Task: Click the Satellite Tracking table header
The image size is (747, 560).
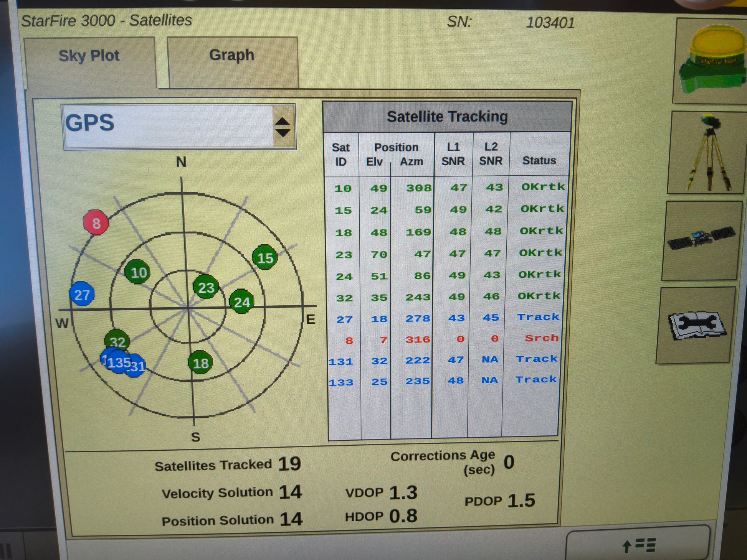Action: (x=447, y=117)
